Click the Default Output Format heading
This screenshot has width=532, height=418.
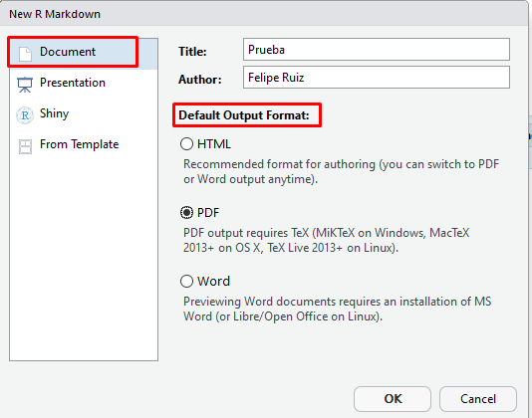(244, 115)
